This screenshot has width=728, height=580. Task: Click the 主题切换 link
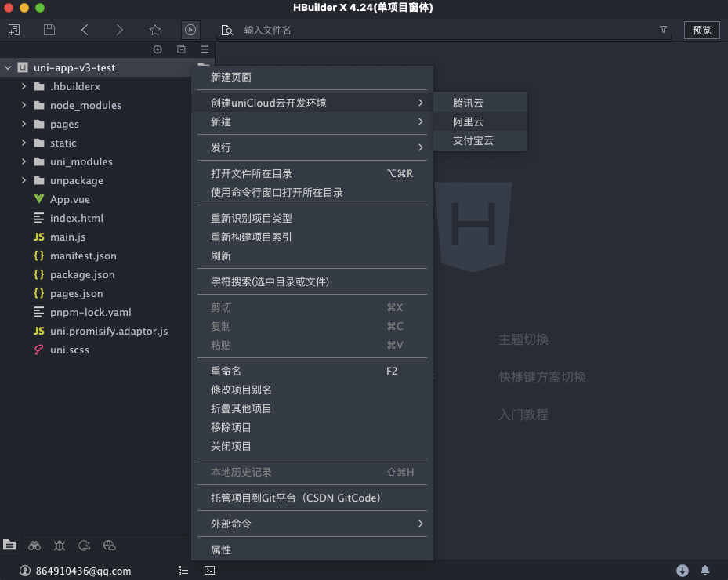(523, 339)
